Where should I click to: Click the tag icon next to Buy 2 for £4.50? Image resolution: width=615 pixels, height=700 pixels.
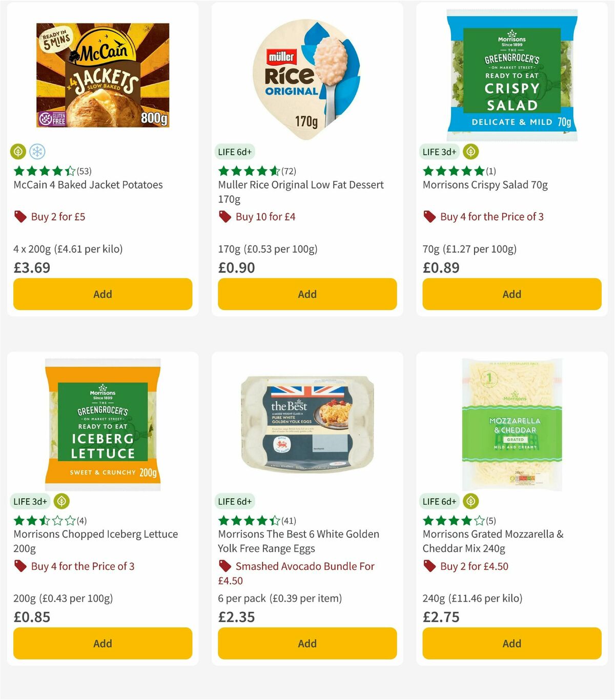(430, 566)
